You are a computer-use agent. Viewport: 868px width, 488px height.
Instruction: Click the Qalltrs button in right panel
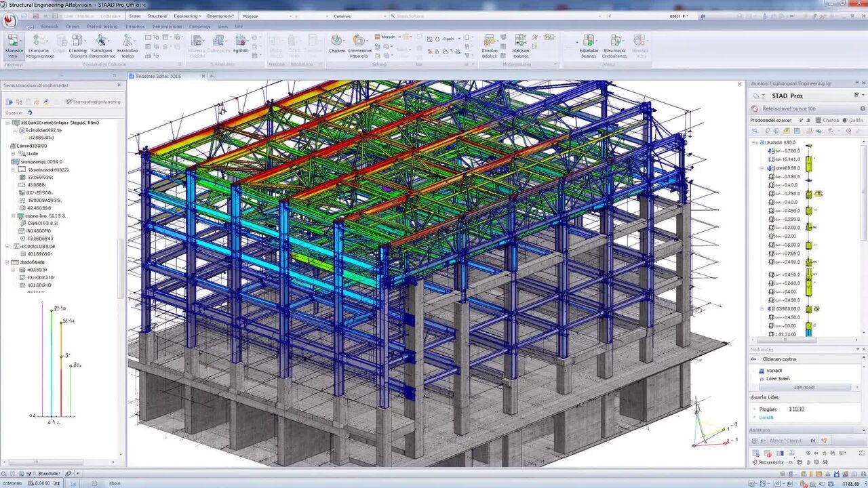pos(854,120)
